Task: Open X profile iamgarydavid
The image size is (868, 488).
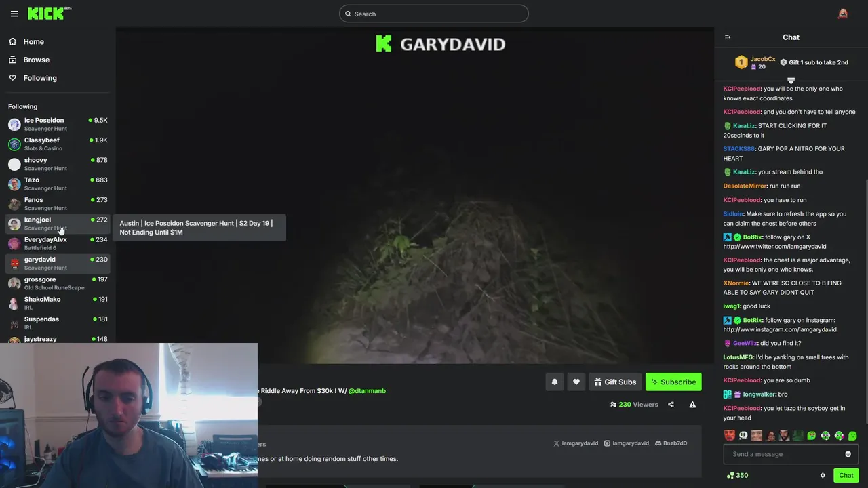Action: (x=576, y=443)
